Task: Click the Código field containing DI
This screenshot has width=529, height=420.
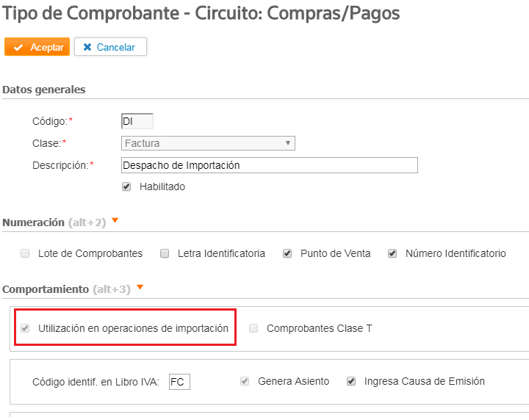Action: click(137, 121)
